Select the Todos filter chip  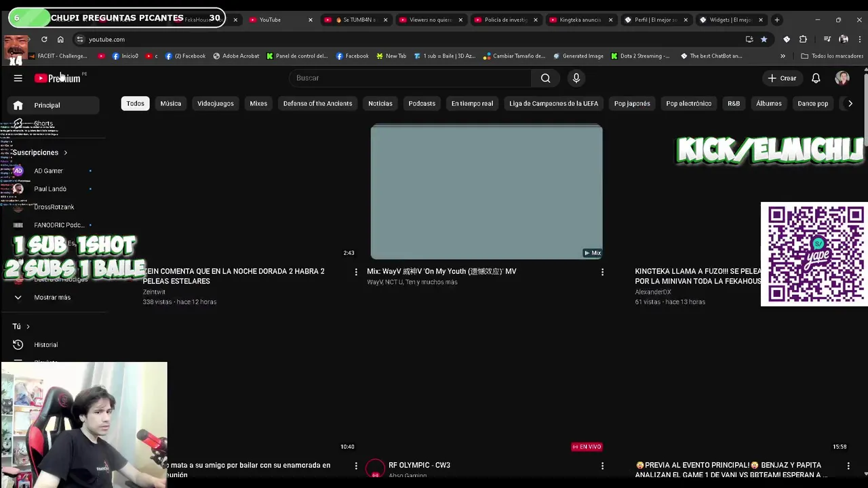pos(135,104)
